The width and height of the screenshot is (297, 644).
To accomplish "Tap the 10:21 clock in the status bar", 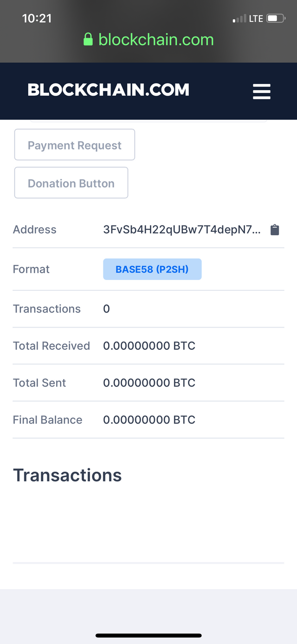I will [37, 18].
